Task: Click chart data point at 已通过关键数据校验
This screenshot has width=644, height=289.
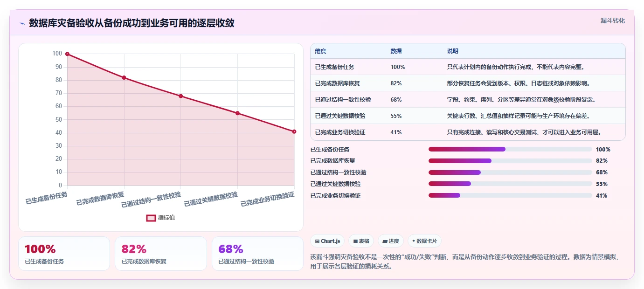Action: coord(237,113)
